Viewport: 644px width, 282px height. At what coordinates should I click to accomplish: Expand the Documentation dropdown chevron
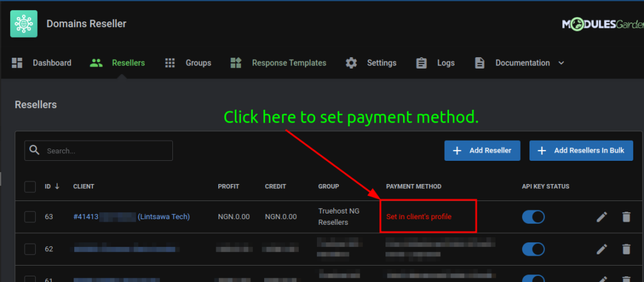point(561,63)
